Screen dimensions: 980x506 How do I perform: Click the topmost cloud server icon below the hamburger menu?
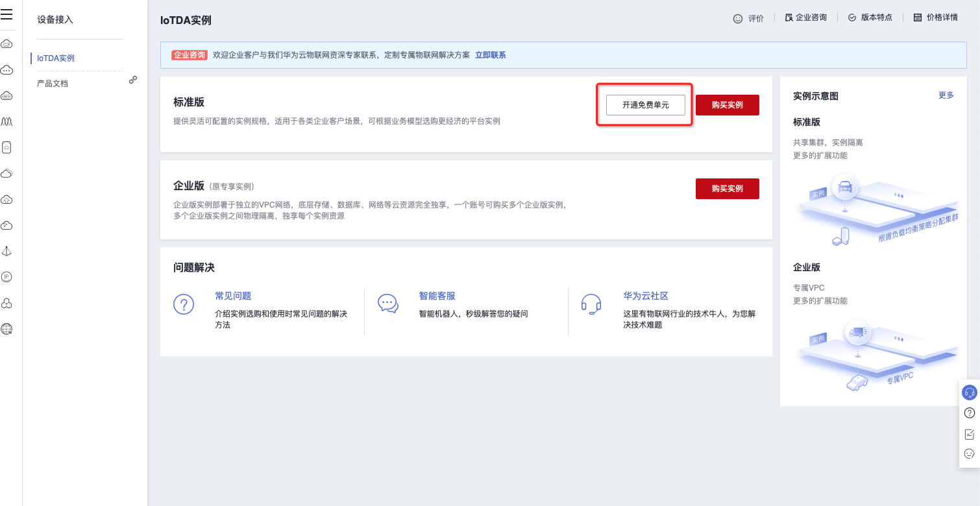point(6,44)
